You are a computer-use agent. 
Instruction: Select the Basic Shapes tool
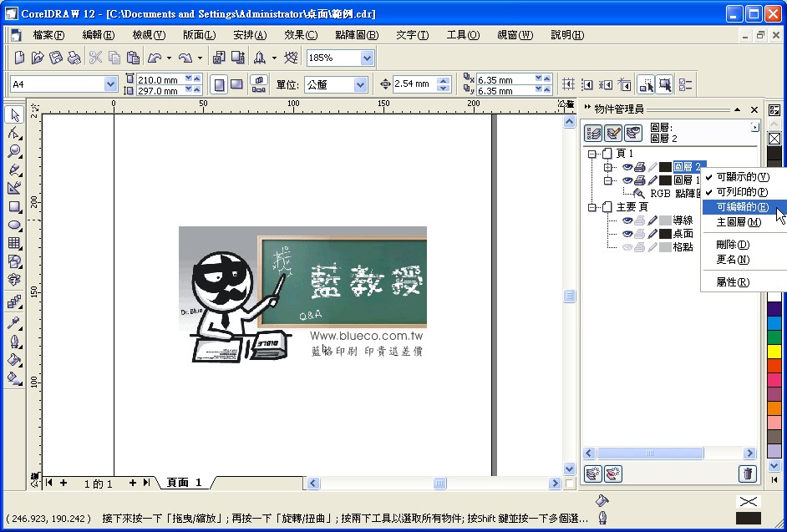[14, 261]
